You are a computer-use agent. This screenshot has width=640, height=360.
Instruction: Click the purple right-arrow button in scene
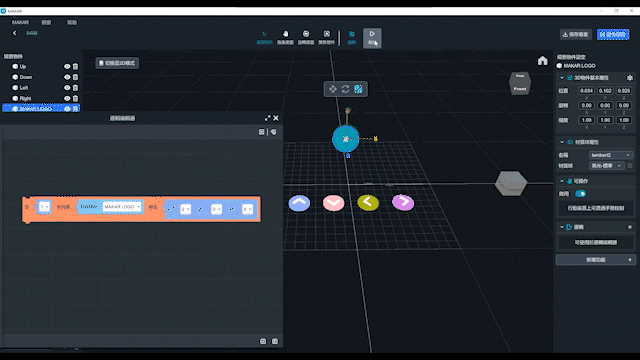403,202
